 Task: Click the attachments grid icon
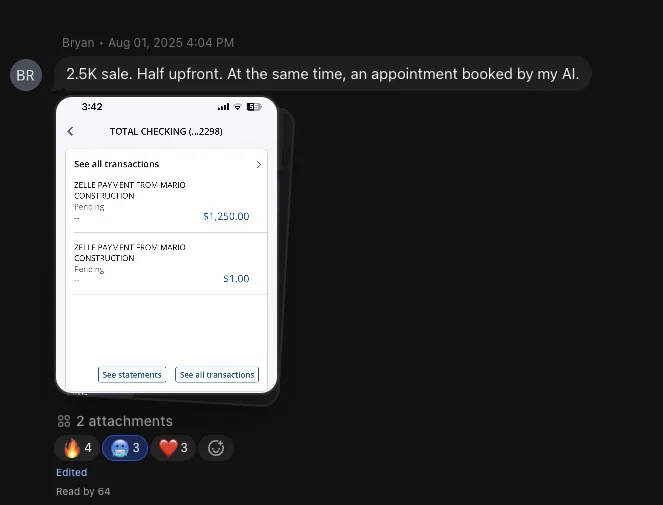64,421
